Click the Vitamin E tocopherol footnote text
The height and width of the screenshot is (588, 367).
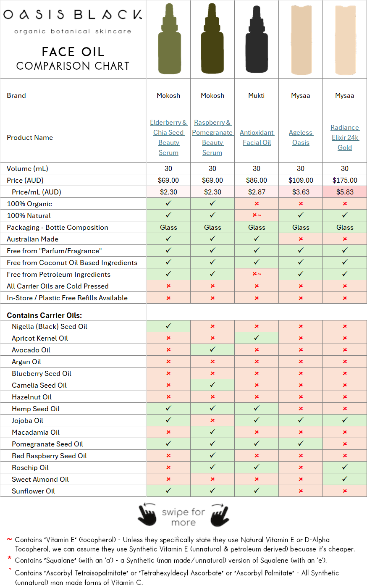pyautogui.click(x=185, y=544)
